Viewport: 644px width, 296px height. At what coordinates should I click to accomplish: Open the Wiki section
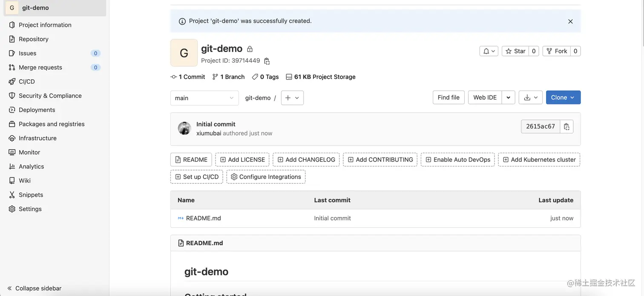point(25,180)
